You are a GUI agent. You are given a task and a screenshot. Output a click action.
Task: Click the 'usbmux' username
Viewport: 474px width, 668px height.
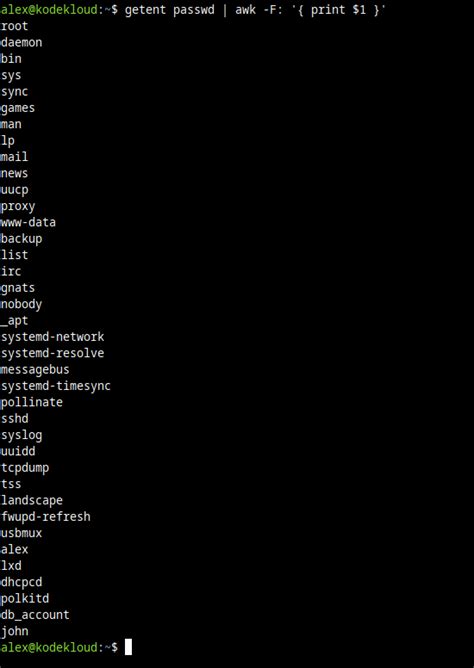coord(21,533)
